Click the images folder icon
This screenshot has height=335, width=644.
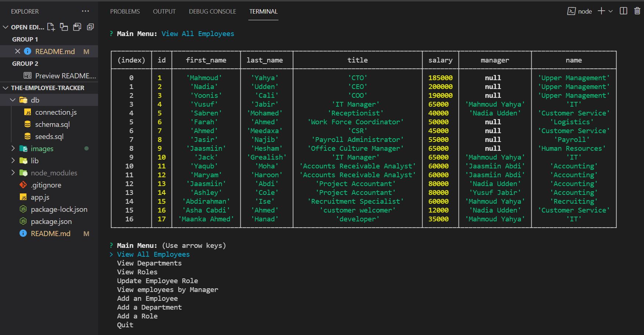[x=24, y=149]
